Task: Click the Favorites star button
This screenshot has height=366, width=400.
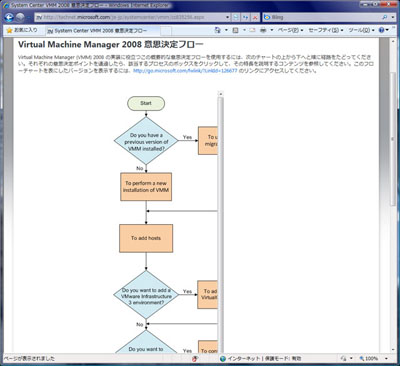Action: [x=22, y=30]
